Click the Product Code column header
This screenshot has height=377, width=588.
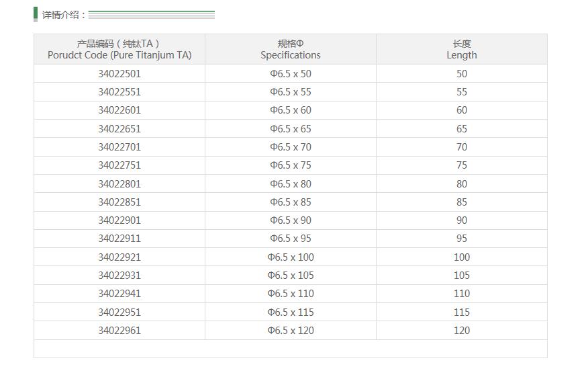[x=119, y=49]
